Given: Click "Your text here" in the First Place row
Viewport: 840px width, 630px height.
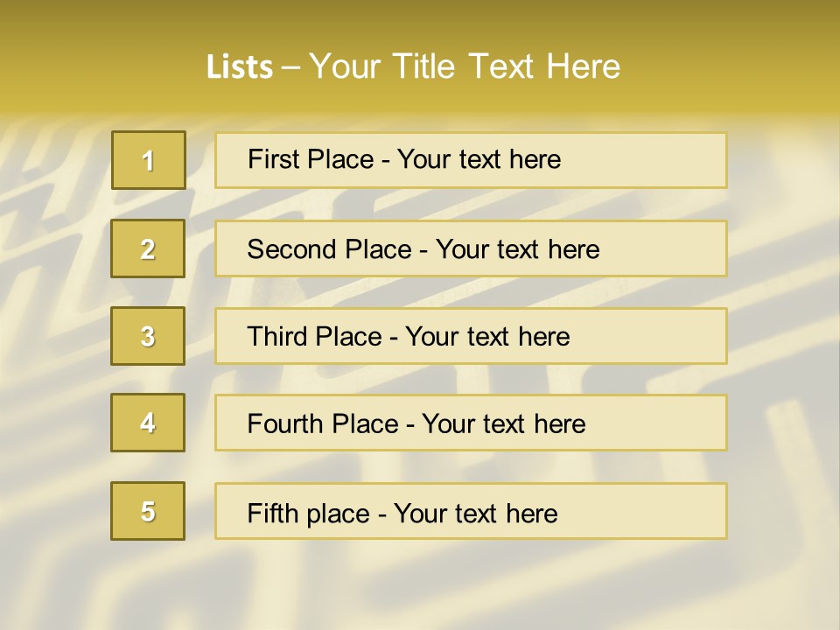Looking at the screenshot, I should coord(479,159).
